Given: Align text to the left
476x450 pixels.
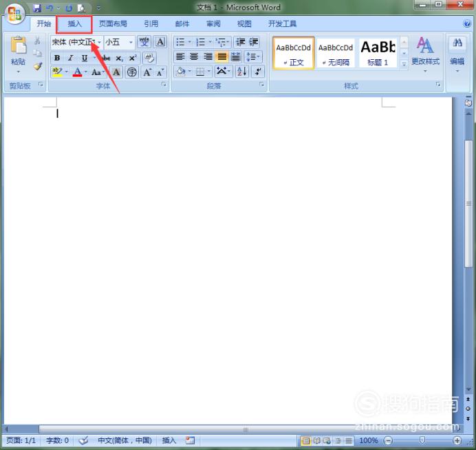Looking at the screenshot, I should click(x=180, y=56).
